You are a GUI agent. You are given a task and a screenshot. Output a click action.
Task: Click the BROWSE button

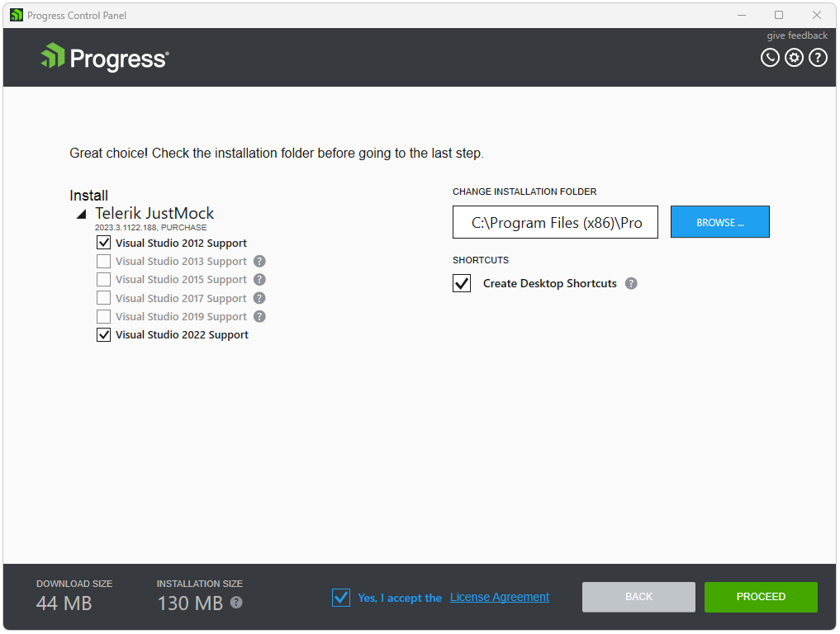[x=719, y=222]
